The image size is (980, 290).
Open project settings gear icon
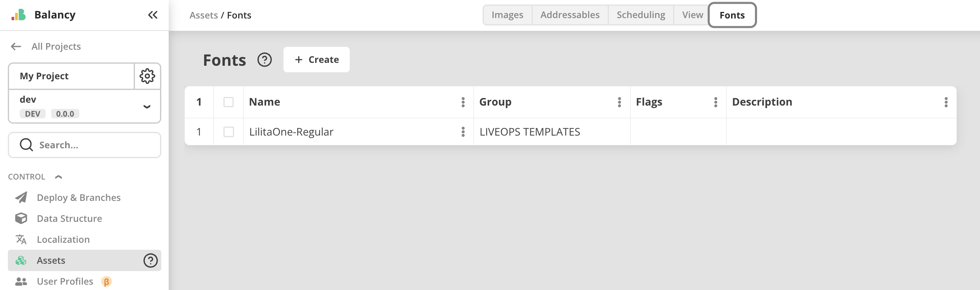point(147,76)
